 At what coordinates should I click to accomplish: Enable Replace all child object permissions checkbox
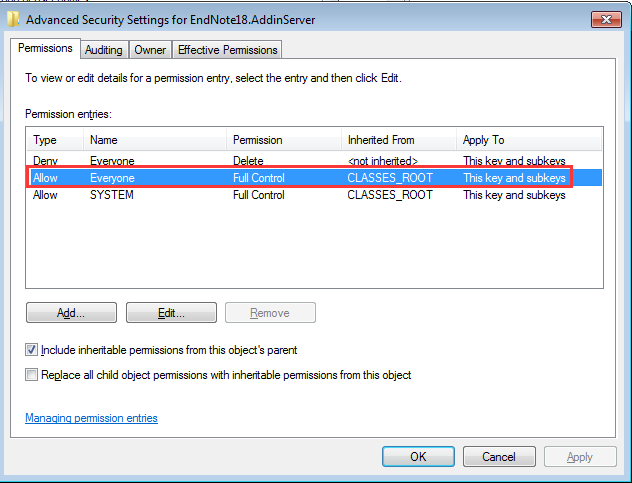pos(32,375)
